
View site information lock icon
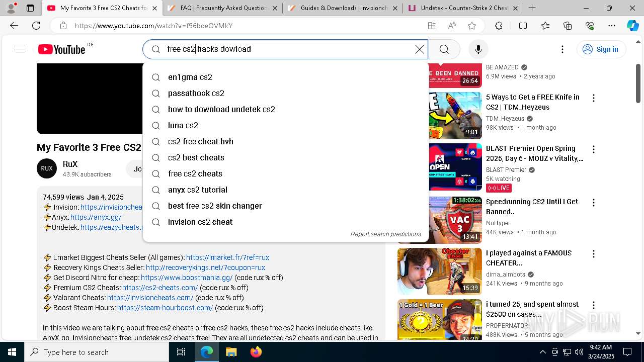click(63, 26)
